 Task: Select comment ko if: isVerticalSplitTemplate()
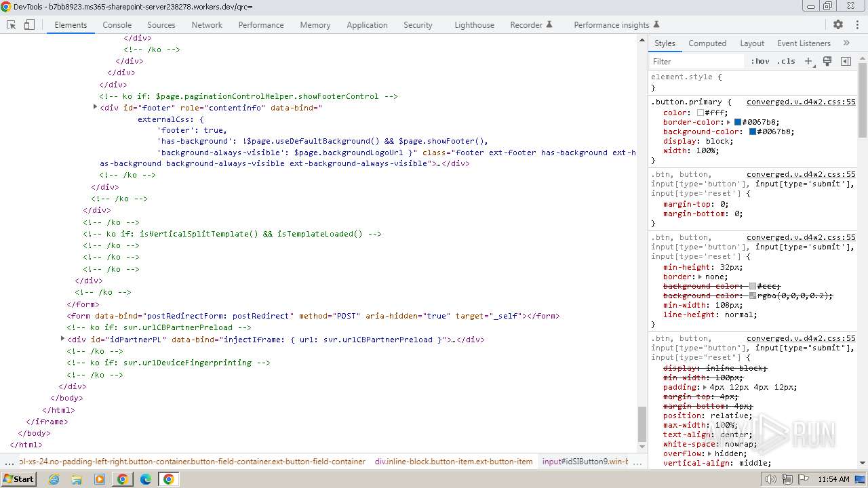233,234
